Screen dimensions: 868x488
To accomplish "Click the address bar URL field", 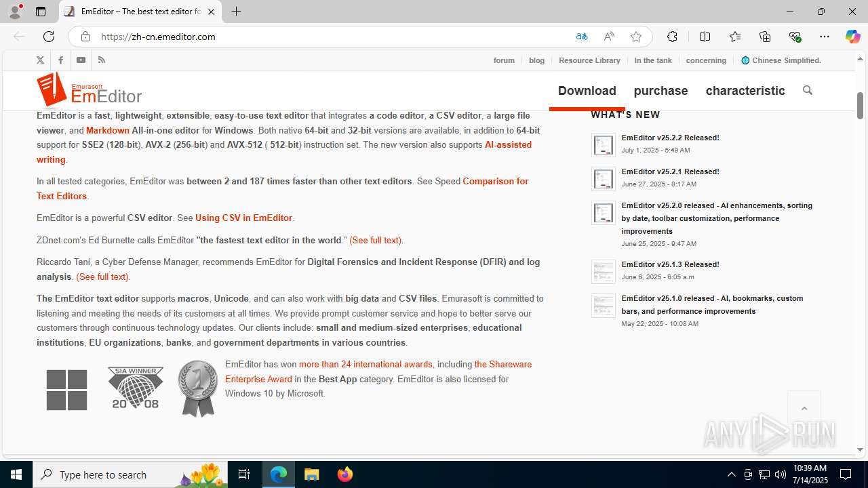I will click(x=332, y=37).
